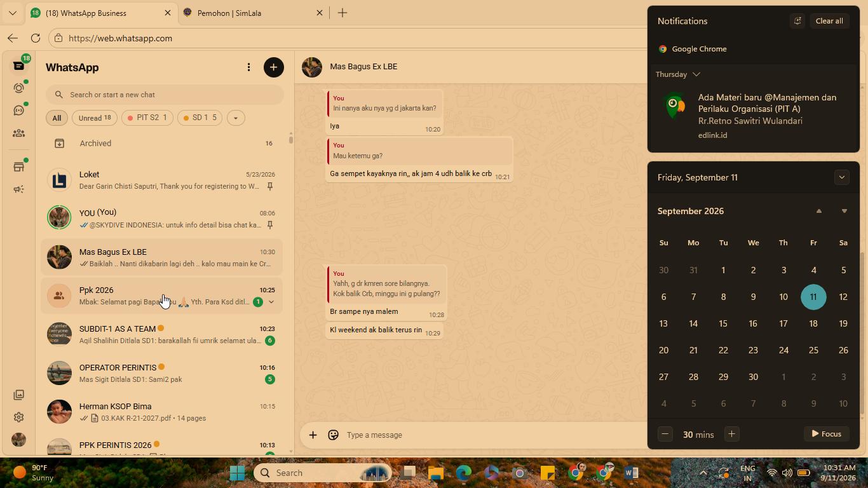
Task: Expand more chat filter options dropdown
Action: 236,118
